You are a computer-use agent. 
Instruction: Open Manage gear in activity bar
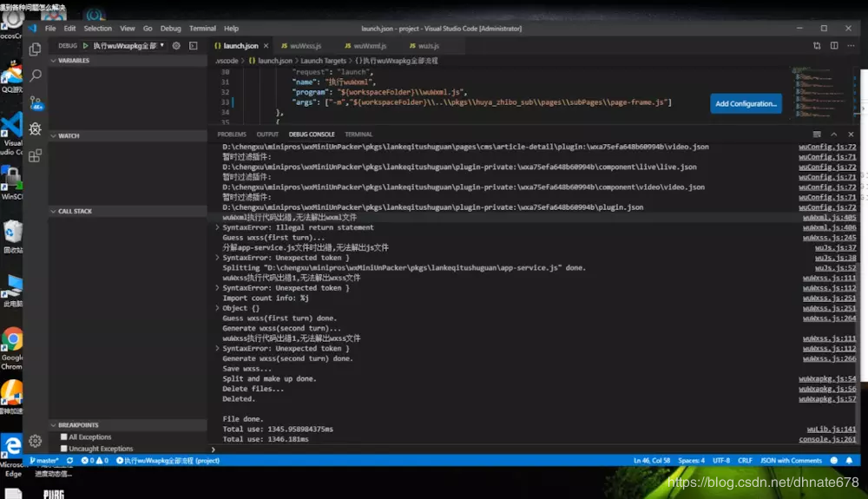point(35,440)
